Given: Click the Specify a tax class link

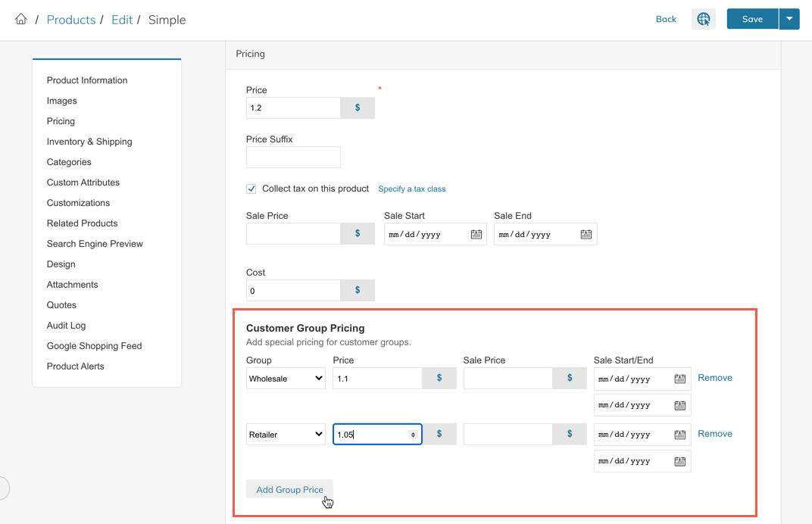Looking at the screenshot, I should tap(412, 189).
